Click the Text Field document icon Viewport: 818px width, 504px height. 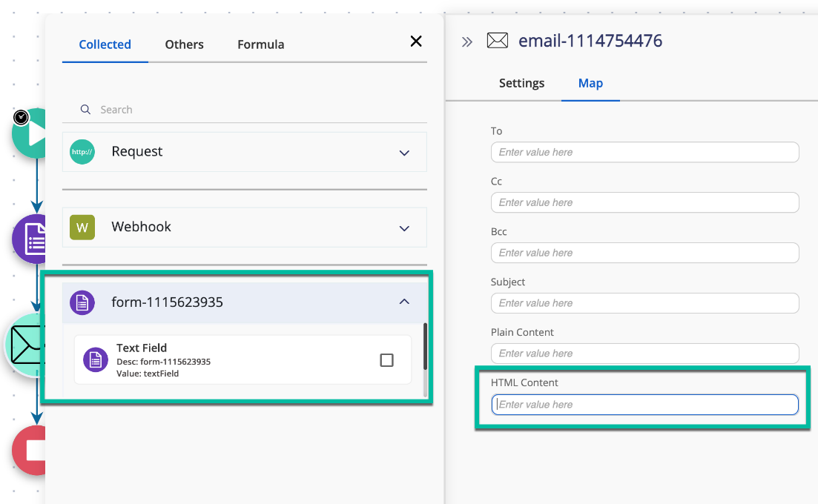click(x=95, y=359)
